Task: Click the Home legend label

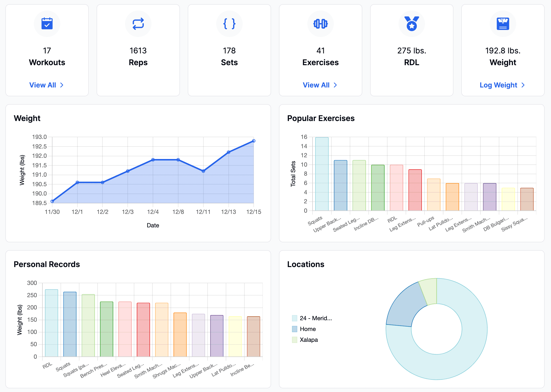Action: coord(308,329)
